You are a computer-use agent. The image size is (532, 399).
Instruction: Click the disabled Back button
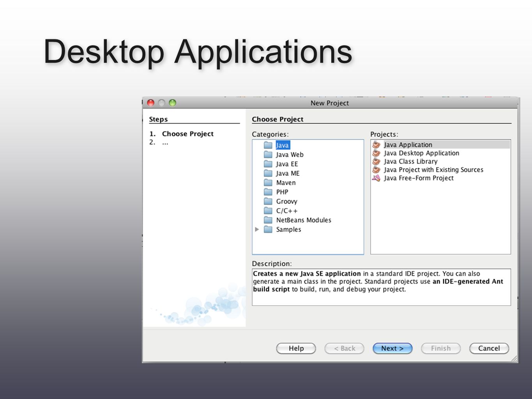344,348
